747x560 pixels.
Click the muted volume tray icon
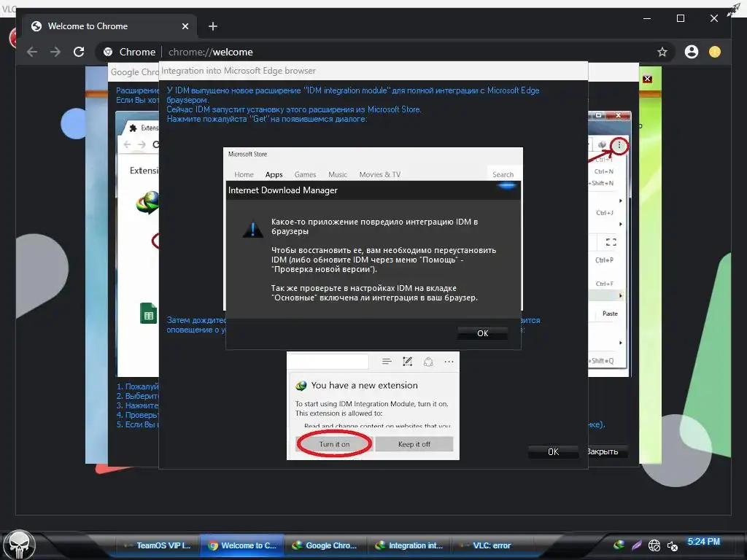pos(672,545)
